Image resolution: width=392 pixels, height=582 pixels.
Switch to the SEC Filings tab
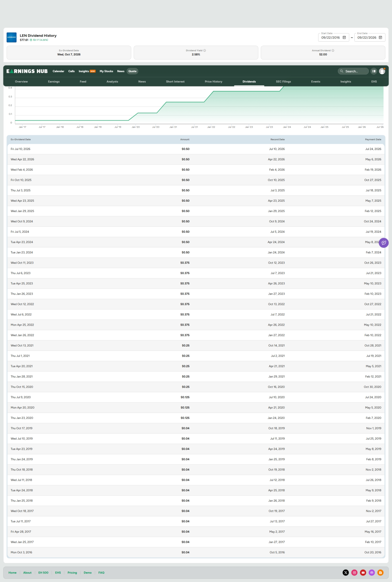tap(283, 82)
